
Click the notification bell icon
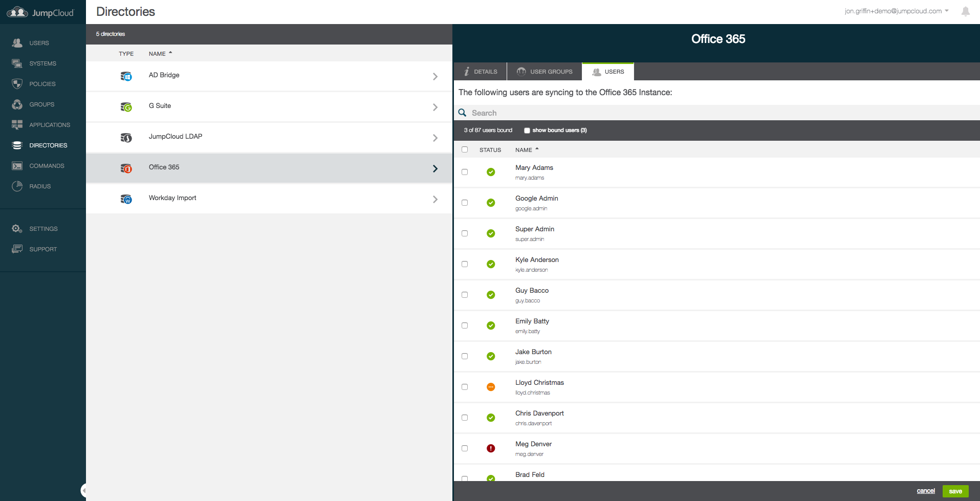[x=965, y=11]
